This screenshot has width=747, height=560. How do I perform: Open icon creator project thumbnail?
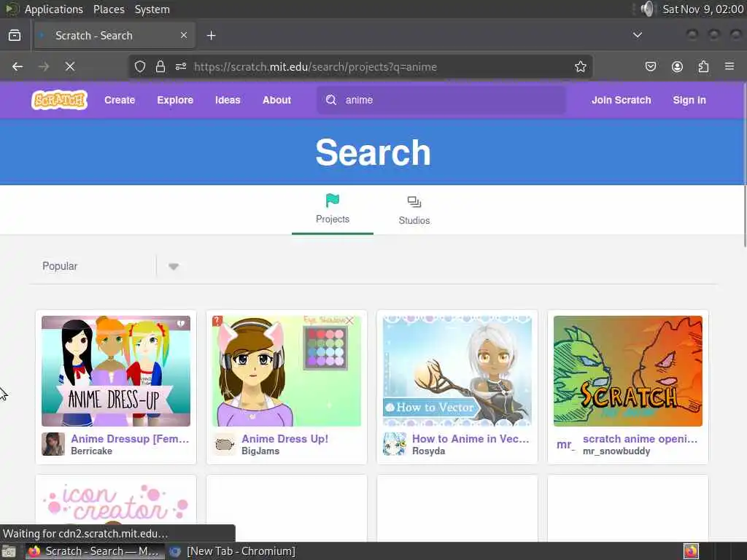click(116, 505)
